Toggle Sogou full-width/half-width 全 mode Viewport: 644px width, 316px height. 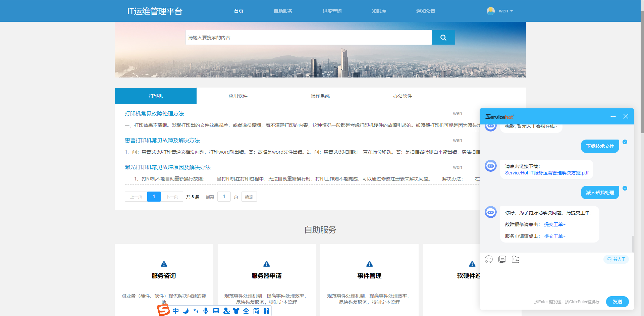[x=246, y=311]
